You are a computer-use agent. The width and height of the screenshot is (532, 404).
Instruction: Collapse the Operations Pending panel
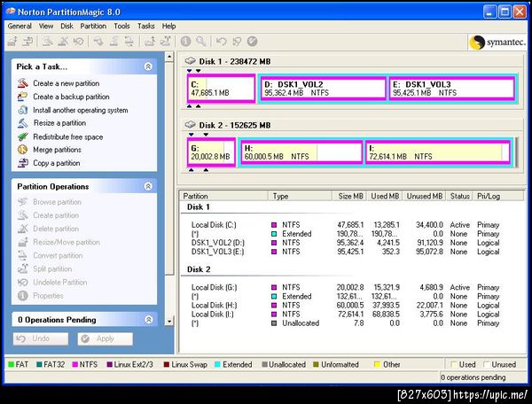[x=148, y=319]
